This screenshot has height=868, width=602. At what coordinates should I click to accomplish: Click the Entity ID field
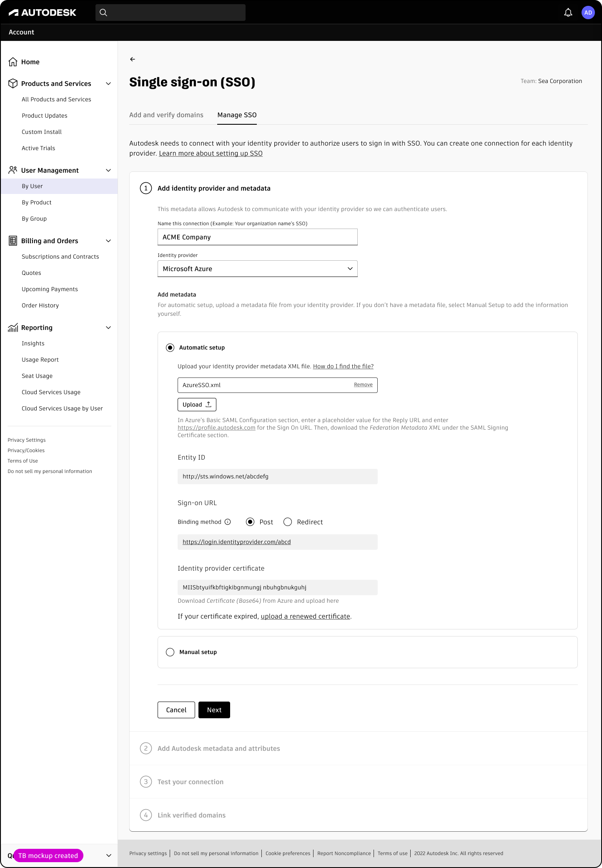(x=278, y=476)
